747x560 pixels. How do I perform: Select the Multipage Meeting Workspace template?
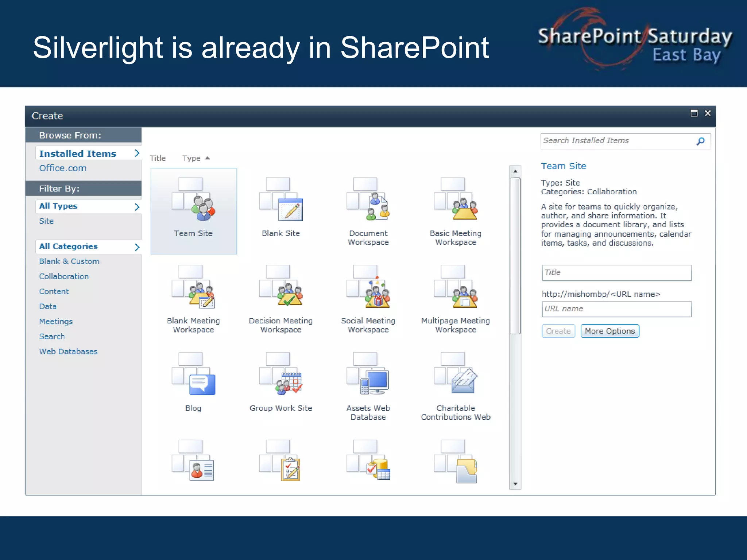(x=456, y=287)
